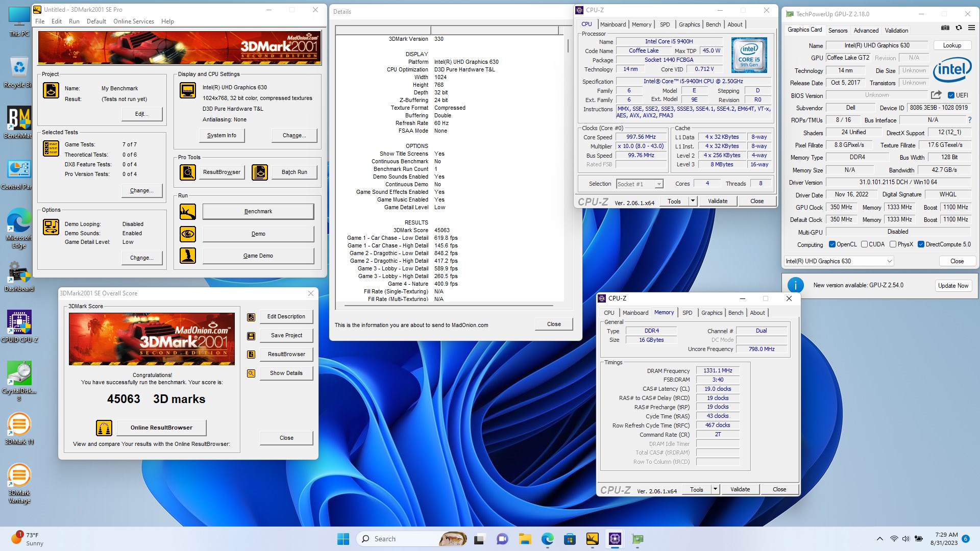Viewport: 980px width, 551px height.
Task: Click the ResultBrowser button in score window
Action: click(x=286, y=354)
